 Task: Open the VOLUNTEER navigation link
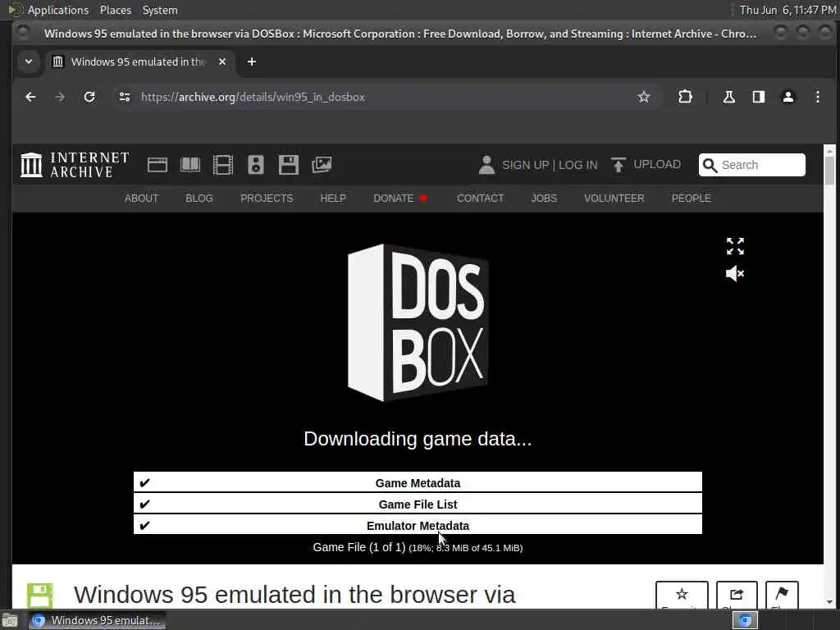614,199
